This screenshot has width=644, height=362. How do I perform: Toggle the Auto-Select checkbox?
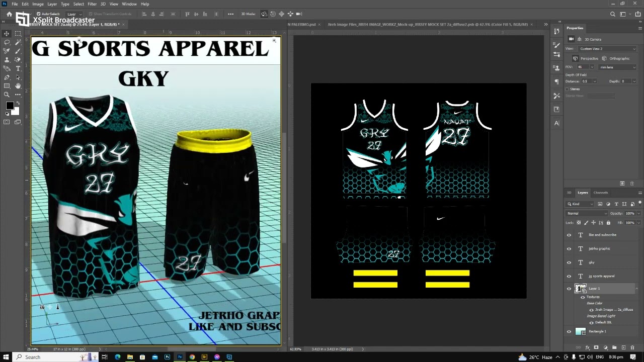coord(39,14)
